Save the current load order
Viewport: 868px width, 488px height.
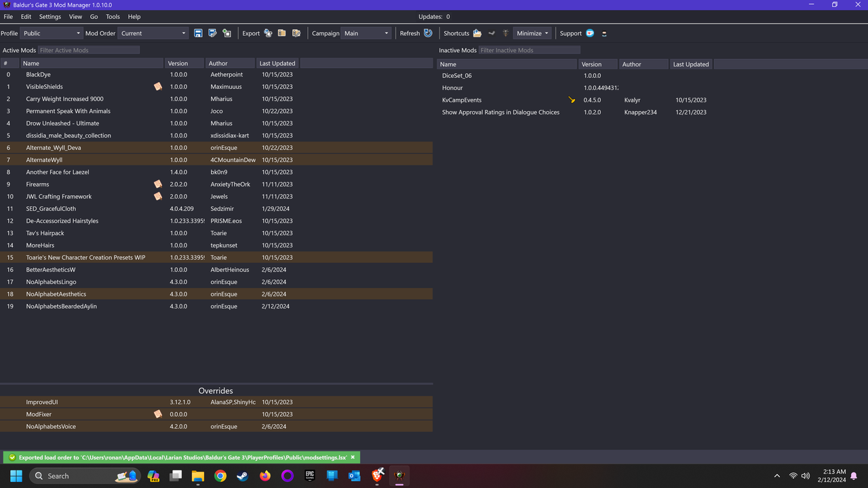click(x=198, y=33)
